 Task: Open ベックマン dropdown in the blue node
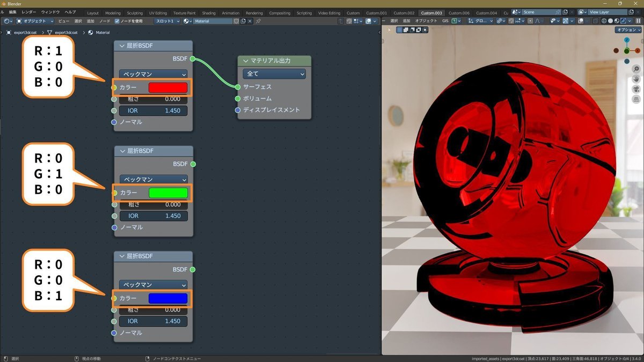[x=153, y=285]
